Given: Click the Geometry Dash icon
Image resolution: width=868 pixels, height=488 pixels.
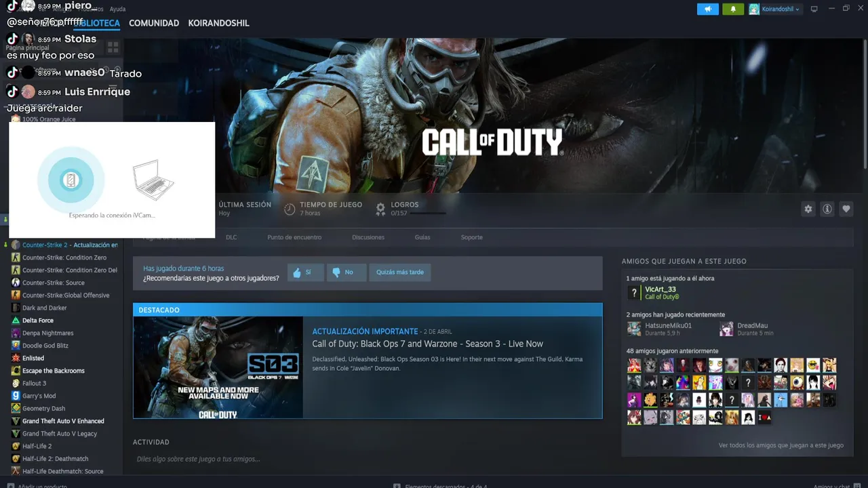Looking at the screenshot, I should [x=16, y=409].
